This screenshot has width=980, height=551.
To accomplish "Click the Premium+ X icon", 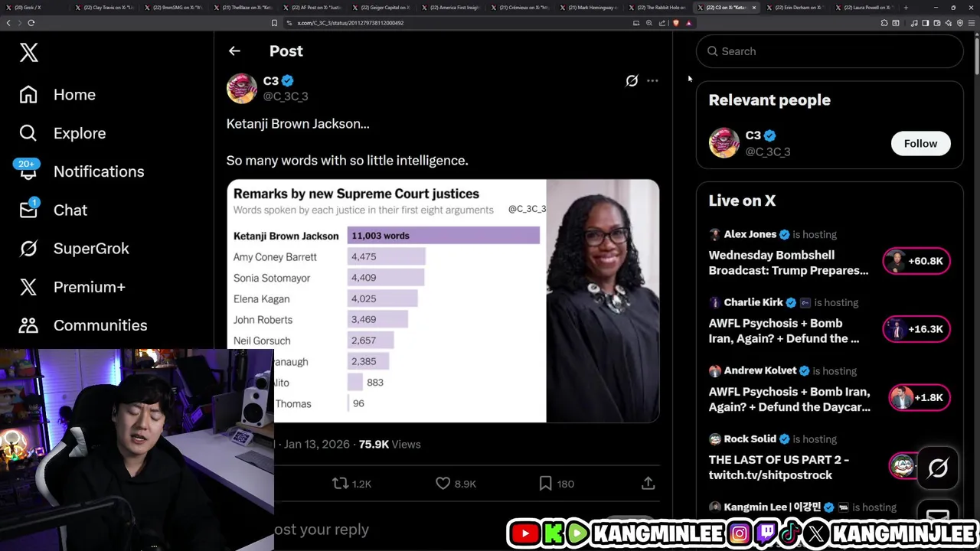I will (x=28, y=287).
